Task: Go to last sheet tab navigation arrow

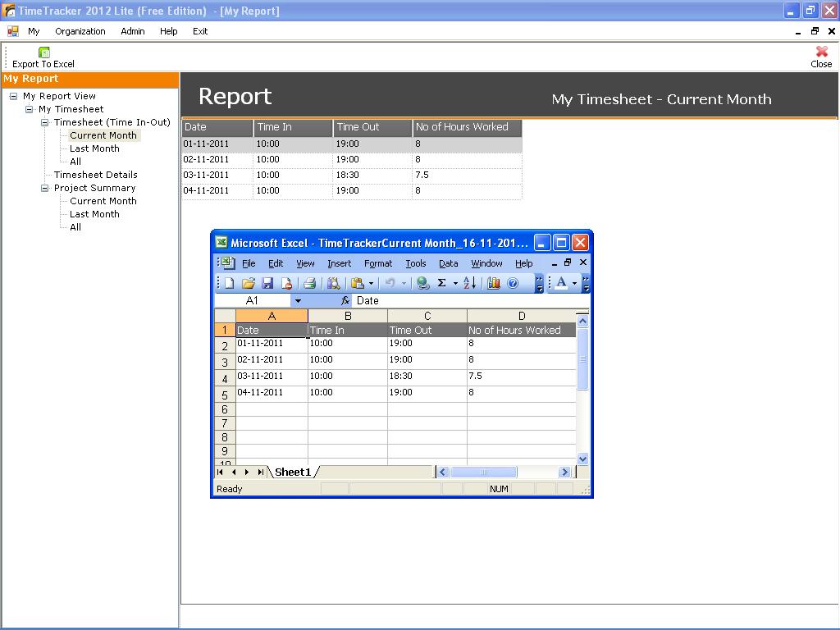Action: coord(261,472)
